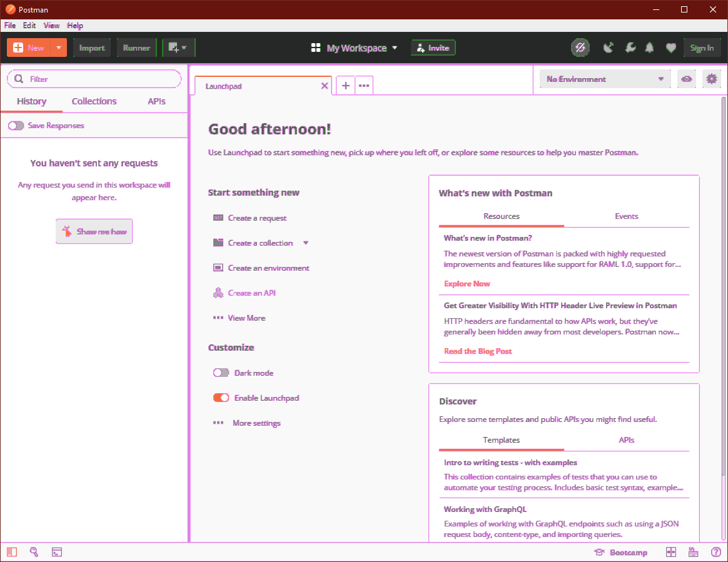Image resolution: width=728 pixels, height=562 pixels.
Task: Click Create a collection
Action: click(x=260, y=243)
